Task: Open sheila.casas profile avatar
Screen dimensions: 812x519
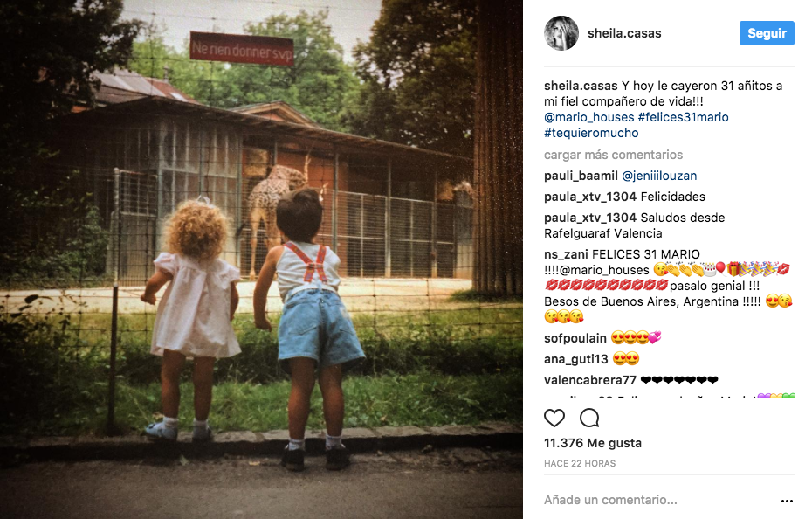Action: [561, 33]
